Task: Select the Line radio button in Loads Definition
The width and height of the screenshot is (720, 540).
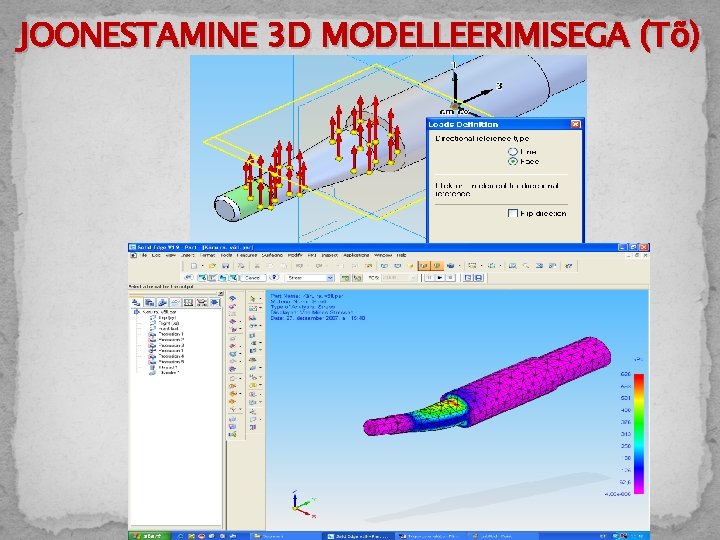Action: click(x=513, y=152)
